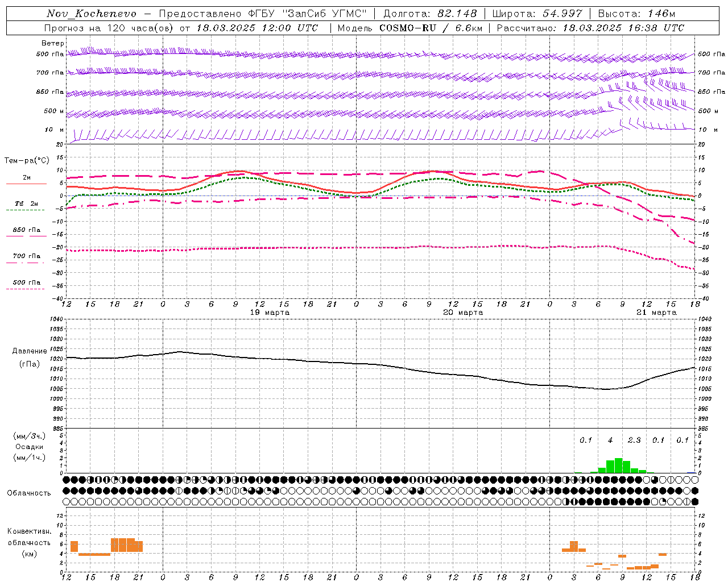Screen dimensions: 728x582
Task: Click the model name 'COSMO-RU / 6.6км'
Action: (431, 28)
